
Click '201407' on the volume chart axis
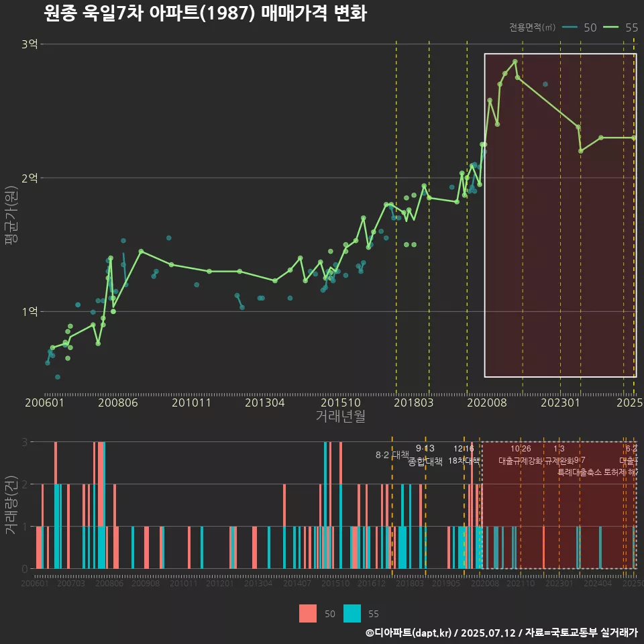(297, 583)
